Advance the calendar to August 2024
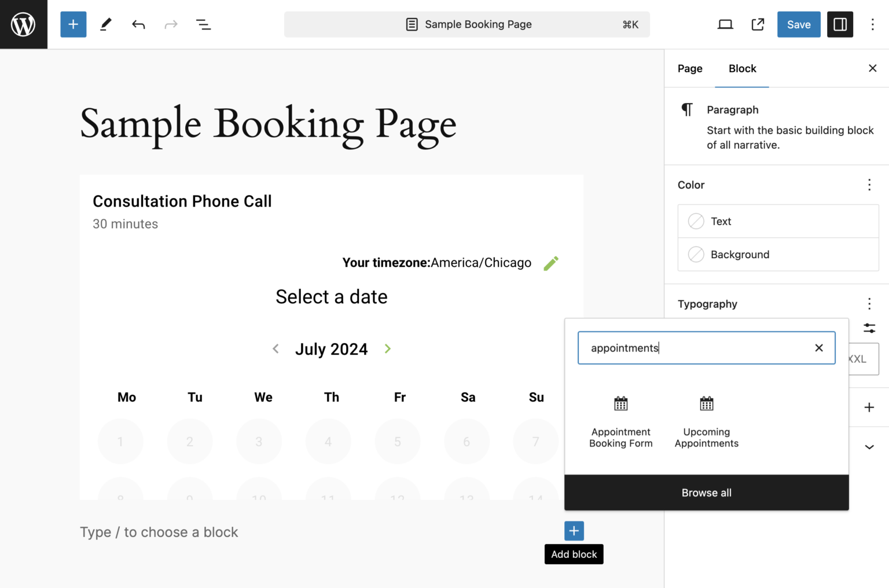Viewport: 889px width, 588px height. pos(387,348)
